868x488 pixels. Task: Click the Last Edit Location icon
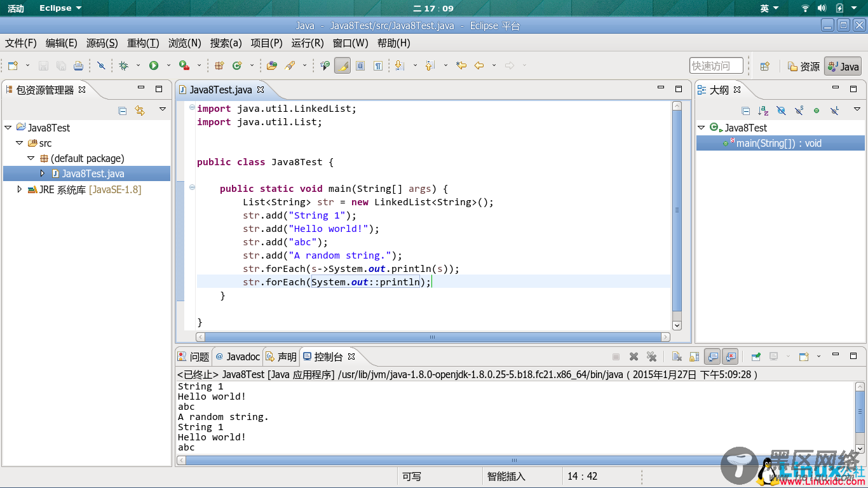point(461,65)
